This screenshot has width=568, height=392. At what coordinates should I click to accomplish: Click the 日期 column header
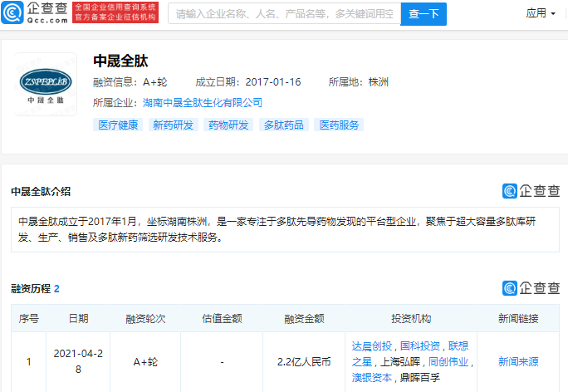tap(78, 318)
